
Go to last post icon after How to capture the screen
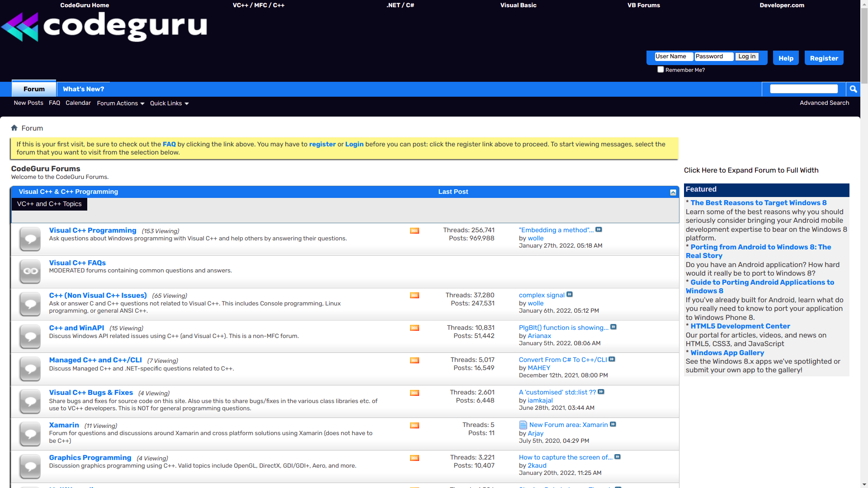tap(618, 457)
